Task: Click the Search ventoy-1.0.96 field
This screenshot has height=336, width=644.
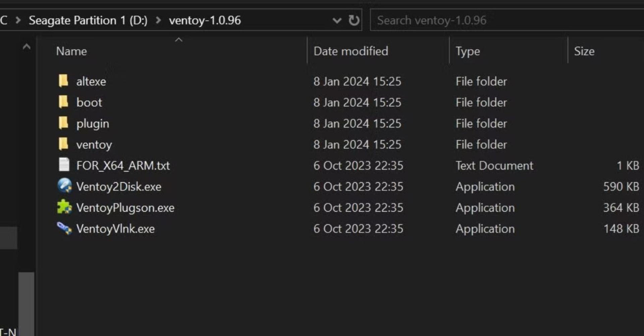Action: click(x=506, y=20)
